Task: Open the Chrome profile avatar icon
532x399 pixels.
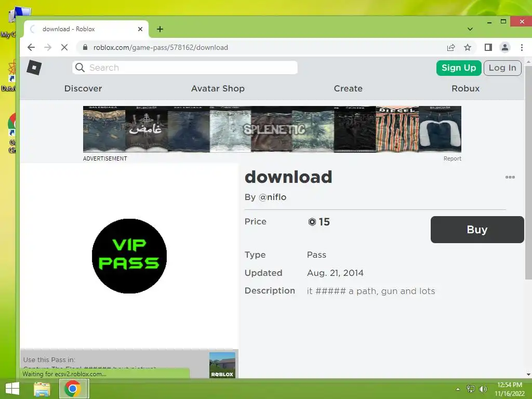Action: [x=505, y=47]
